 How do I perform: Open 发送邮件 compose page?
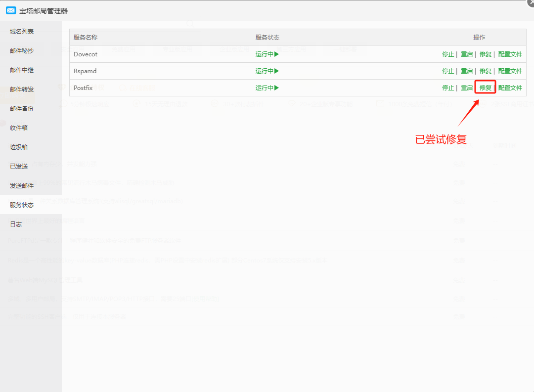point(22,185)
